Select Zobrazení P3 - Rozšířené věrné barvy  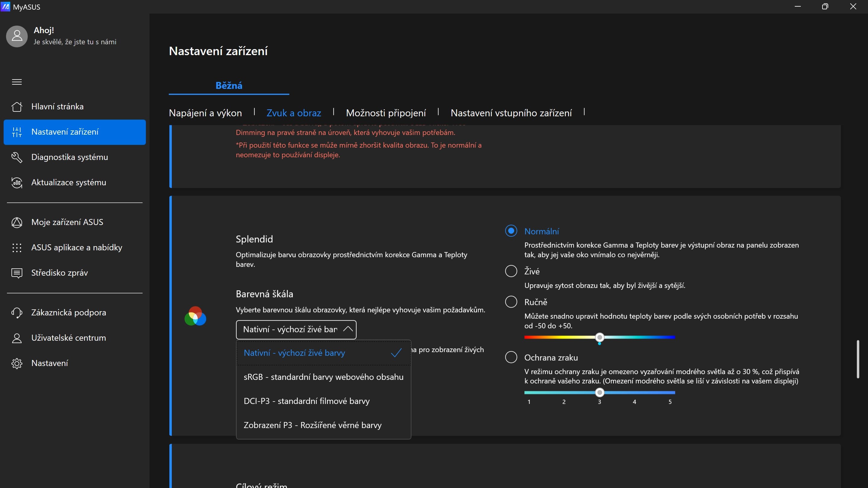pyautogui.click(x=312, y=425)
